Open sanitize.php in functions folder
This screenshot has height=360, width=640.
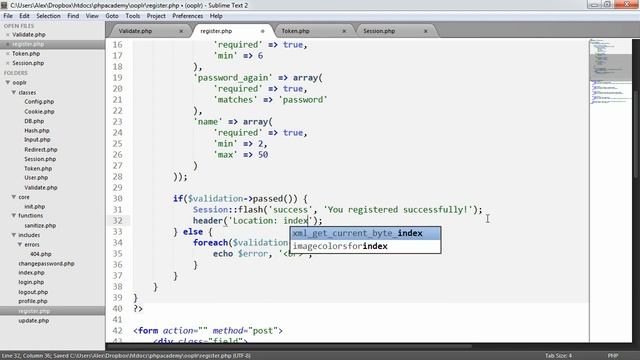(40, 225)
